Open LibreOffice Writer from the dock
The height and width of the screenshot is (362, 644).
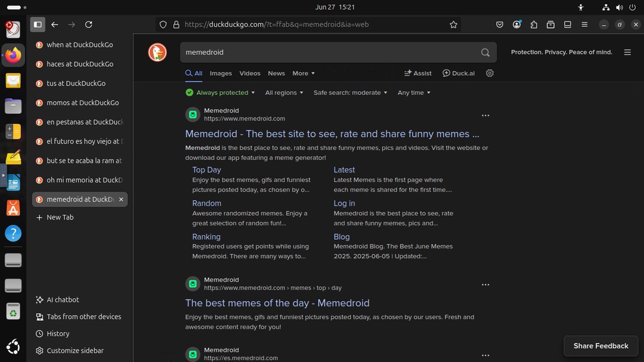13,182
